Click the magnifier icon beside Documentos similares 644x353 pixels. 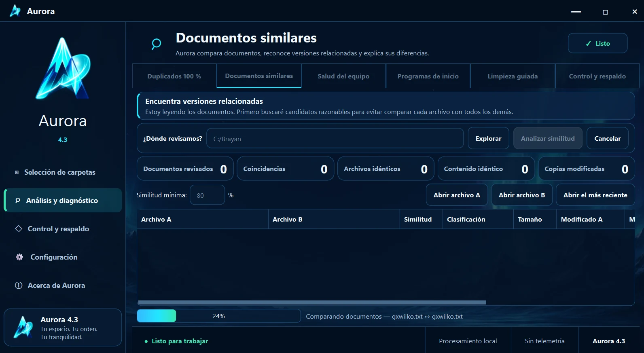[156, 44]
